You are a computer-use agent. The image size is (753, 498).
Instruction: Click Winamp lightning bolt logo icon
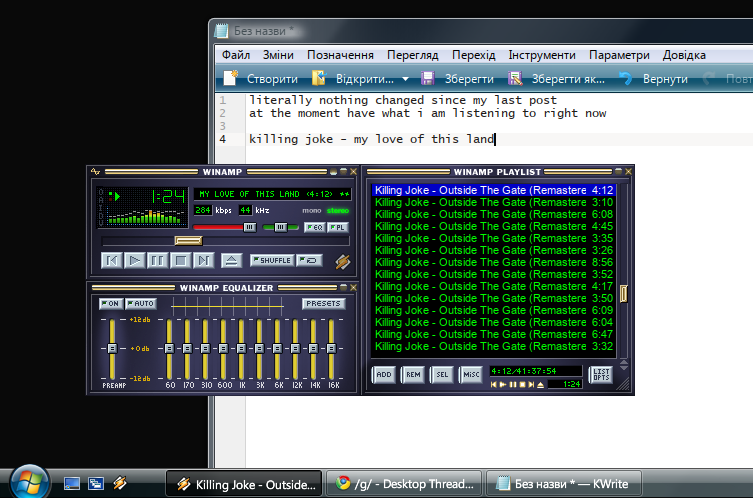coord(342,262)
